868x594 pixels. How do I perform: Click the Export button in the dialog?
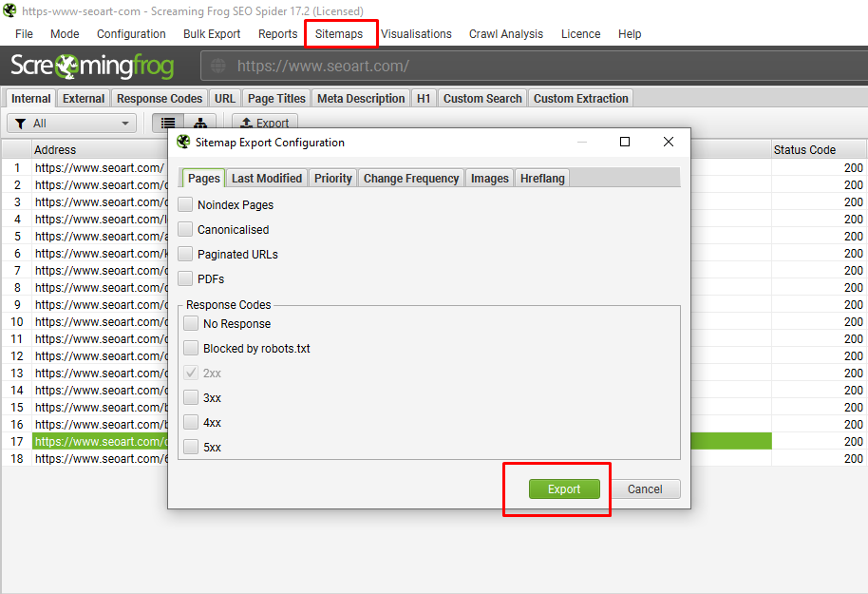[x=564, y=489]
